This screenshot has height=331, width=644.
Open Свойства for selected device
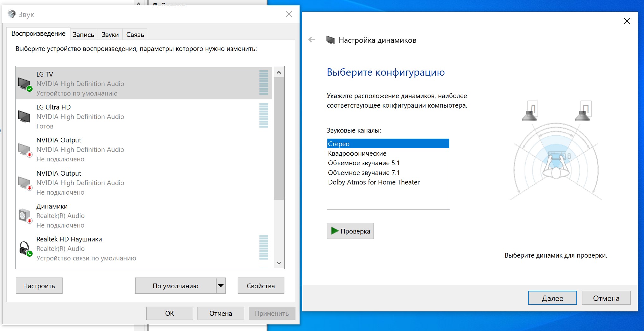pos(261,286)
